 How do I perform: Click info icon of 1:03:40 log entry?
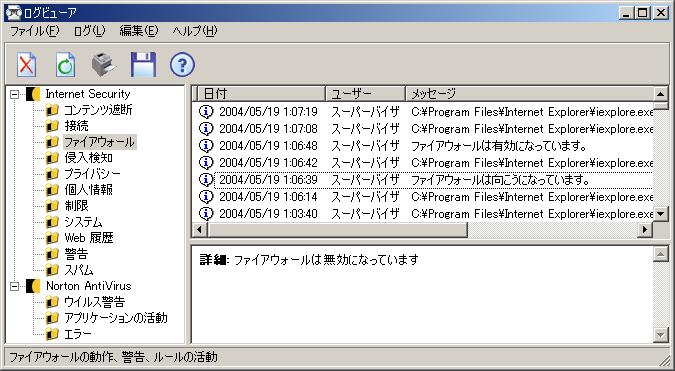206,213
